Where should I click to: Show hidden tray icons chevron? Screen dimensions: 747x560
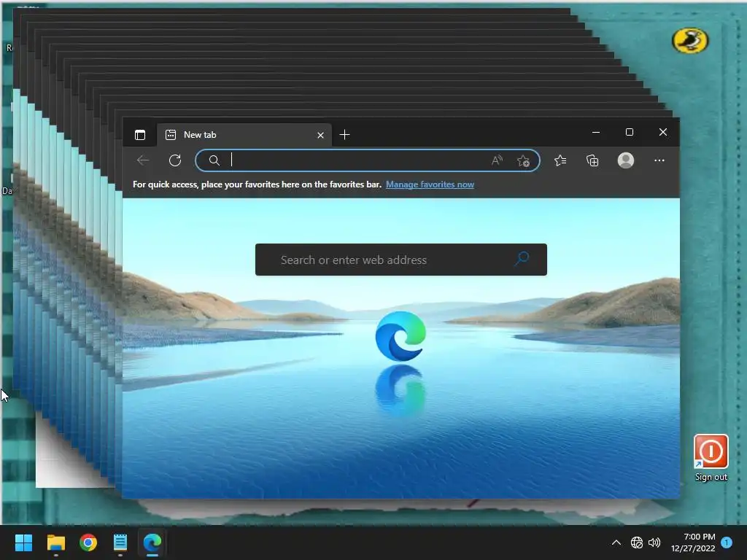(x=616, y=542)
